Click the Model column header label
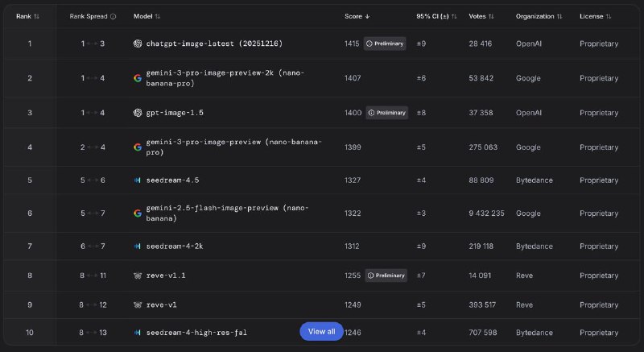The height and width of the screenshot is (352, 644). pyautogui.click(x=143, y=16)
